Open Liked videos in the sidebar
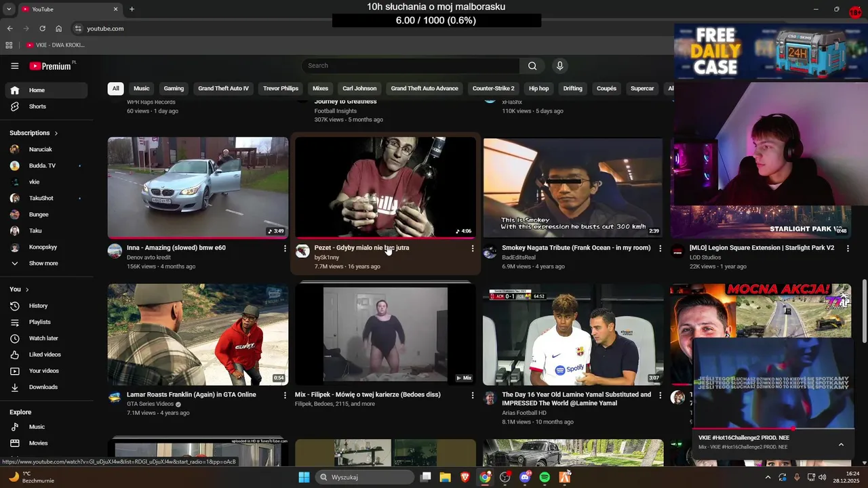Screen dimensions: 868x488 (46, 354)
